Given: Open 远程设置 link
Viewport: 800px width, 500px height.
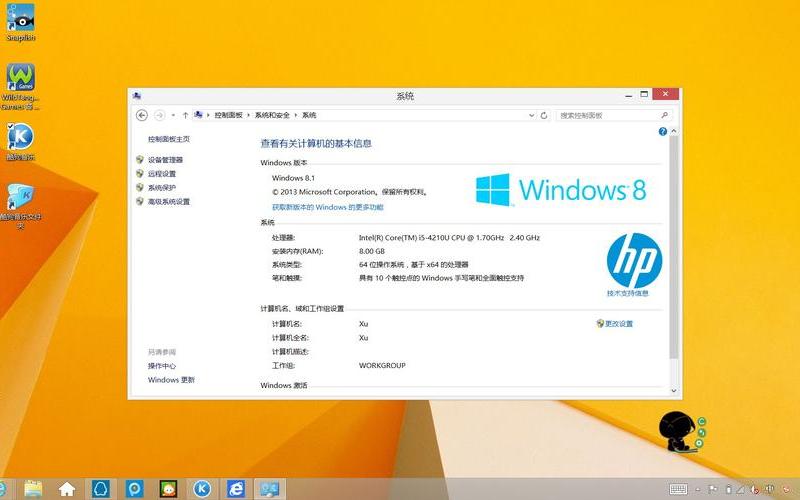Looking at the screenshot, I should click(162, 173).
